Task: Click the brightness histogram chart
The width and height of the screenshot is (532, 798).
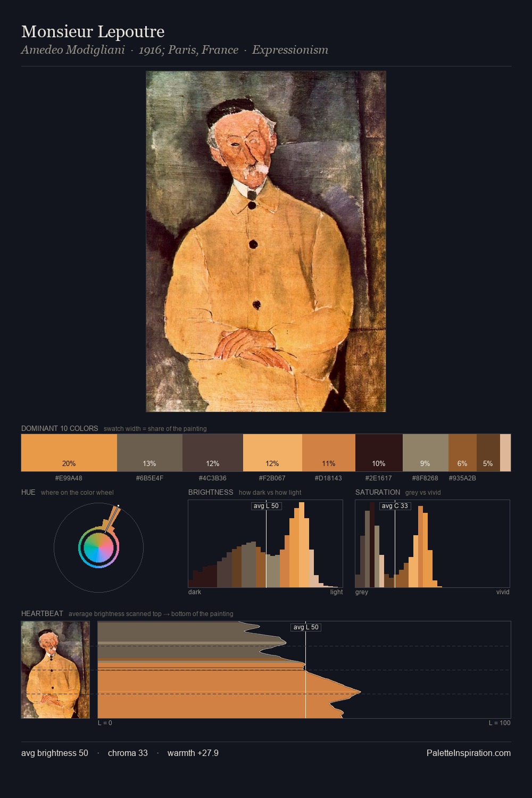Action: pos(265,544)
